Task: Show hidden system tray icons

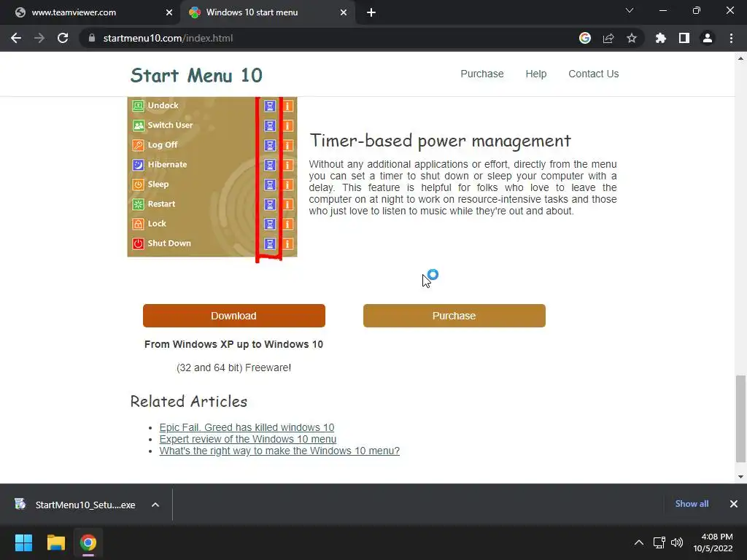Action: [x=639, y=542]
